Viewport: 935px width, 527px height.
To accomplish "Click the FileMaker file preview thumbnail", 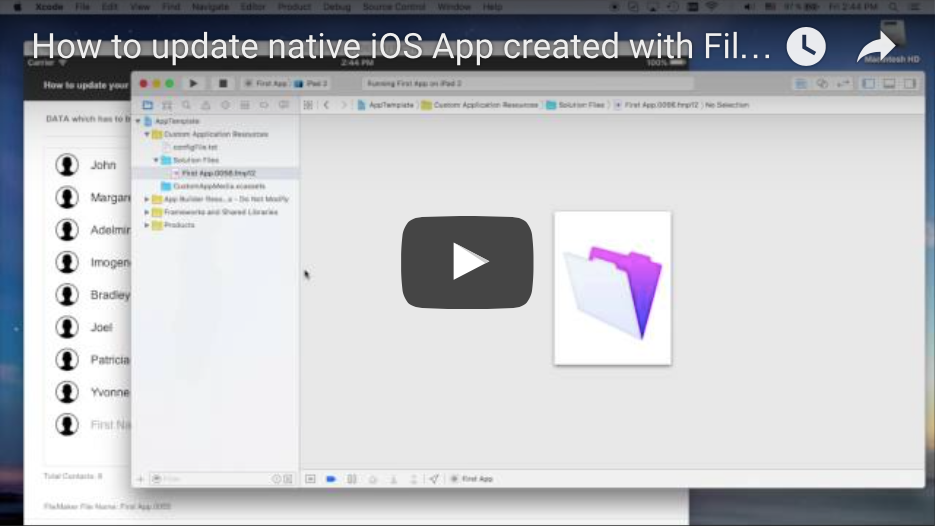I will coord(612,288).
